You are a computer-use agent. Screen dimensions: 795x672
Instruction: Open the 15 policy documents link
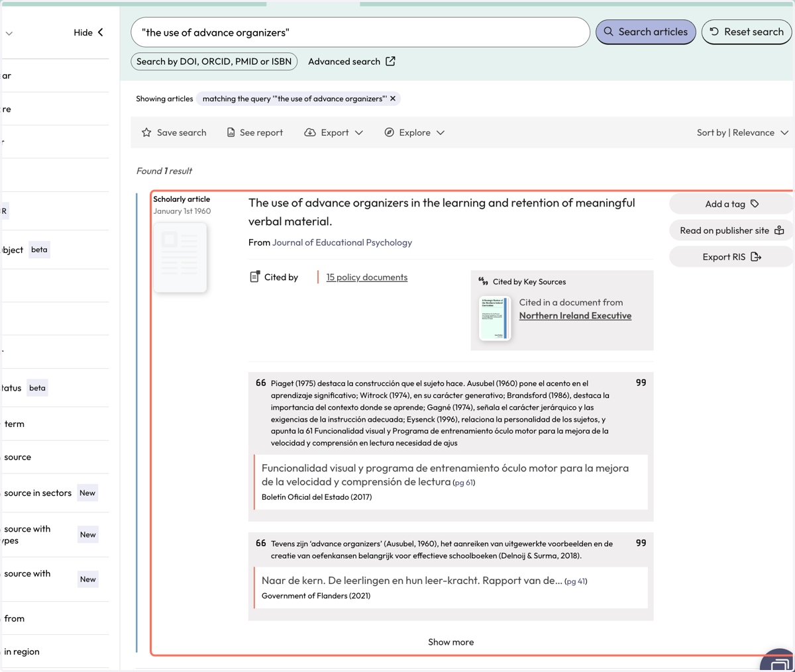(x=367, y=277)
